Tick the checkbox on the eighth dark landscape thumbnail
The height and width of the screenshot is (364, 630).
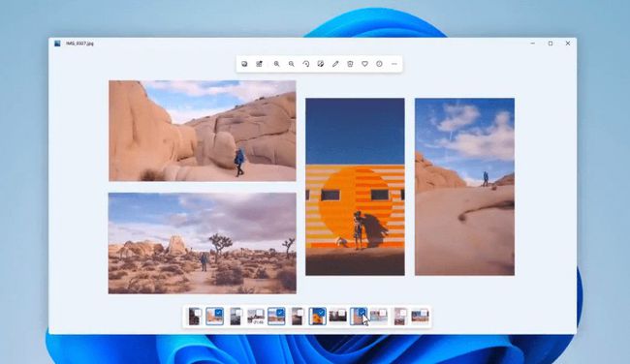click(x=342, y=313)
